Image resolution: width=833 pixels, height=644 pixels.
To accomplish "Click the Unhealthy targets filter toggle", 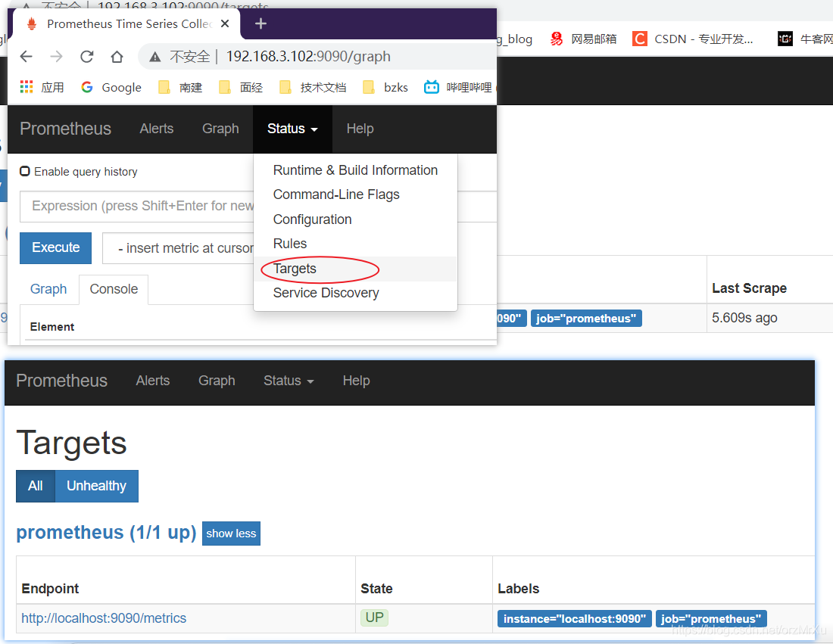I will [96, 486].
